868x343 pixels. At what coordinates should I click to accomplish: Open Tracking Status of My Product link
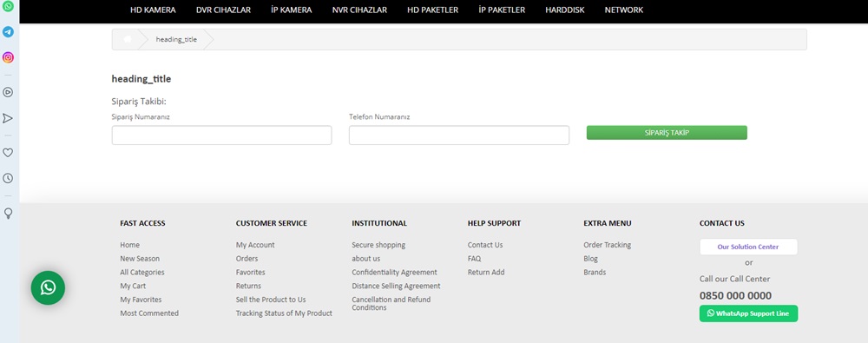pyautogui.click(x=284, y=313)
